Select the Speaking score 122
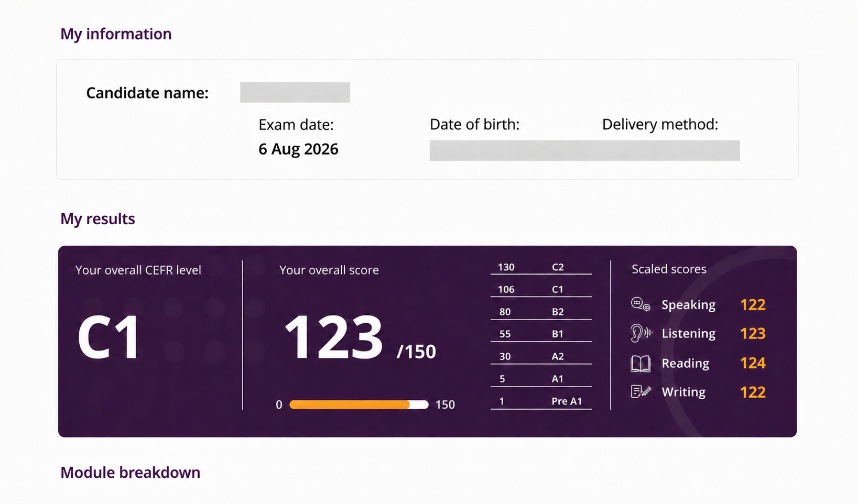Image resolution: width=857 pixels, height=504 pixels. [753, 305]
